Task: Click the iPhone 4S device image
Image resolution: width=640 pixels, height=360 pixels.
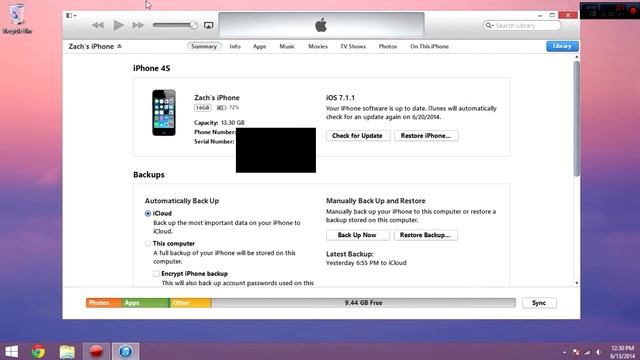Action: (x=164, y=113)
